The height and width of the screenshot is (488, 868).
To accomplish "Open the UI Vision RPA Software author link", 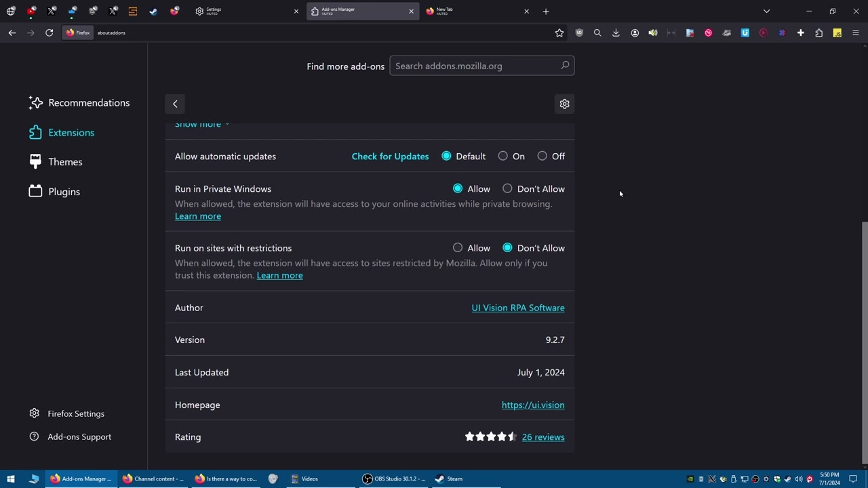I will (518, 308).
